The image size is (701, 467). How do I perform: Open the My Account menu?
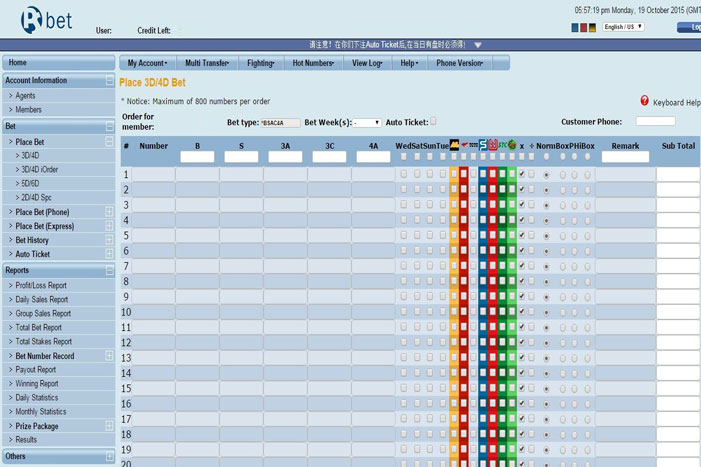[x=146, y=63]
